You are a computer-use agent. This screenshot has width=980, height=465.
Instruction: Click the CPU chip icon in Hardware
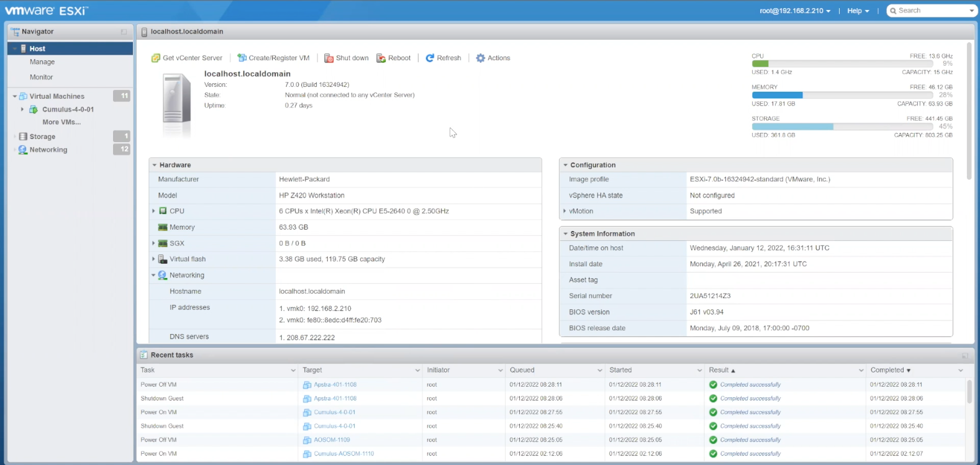pos(163,211)
